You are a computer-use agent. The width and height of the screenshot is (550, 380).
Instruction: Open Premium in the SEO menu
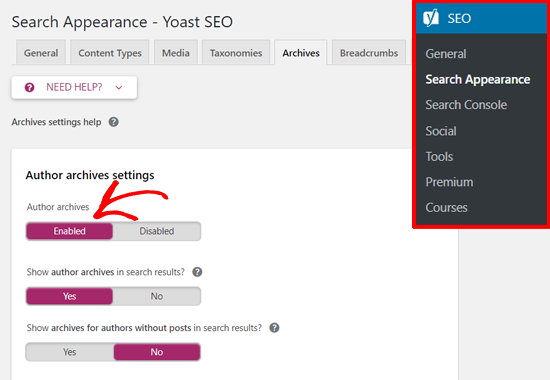tap(449, 182)
